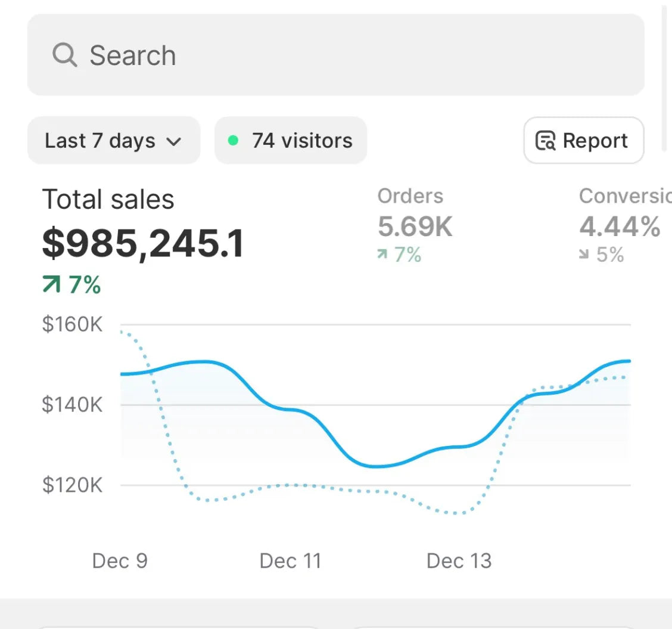672x629 pixels.
Task: Open the Last 7 days date range
Action: tap(113, 141)
